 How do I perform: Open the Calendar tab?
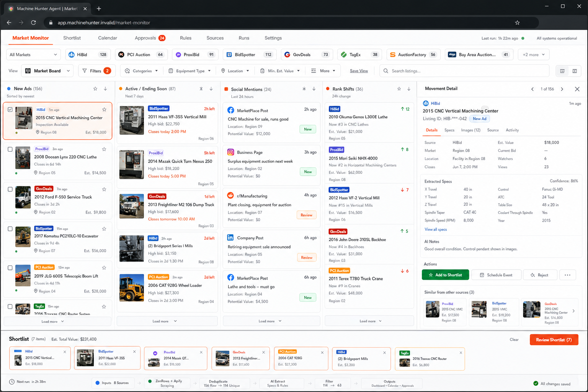click(x=108, y=38)
